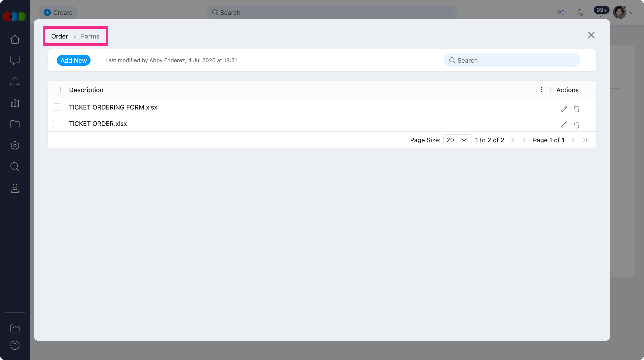Click the Last modified by Abby Enderez text
644x360 pixels.
coord(171,60)
